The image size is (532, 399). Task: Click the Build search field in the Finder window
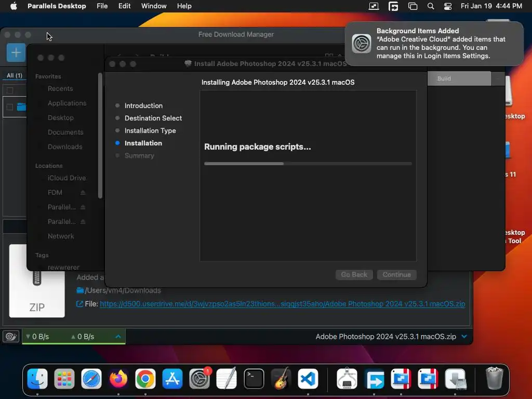(459, 78)
